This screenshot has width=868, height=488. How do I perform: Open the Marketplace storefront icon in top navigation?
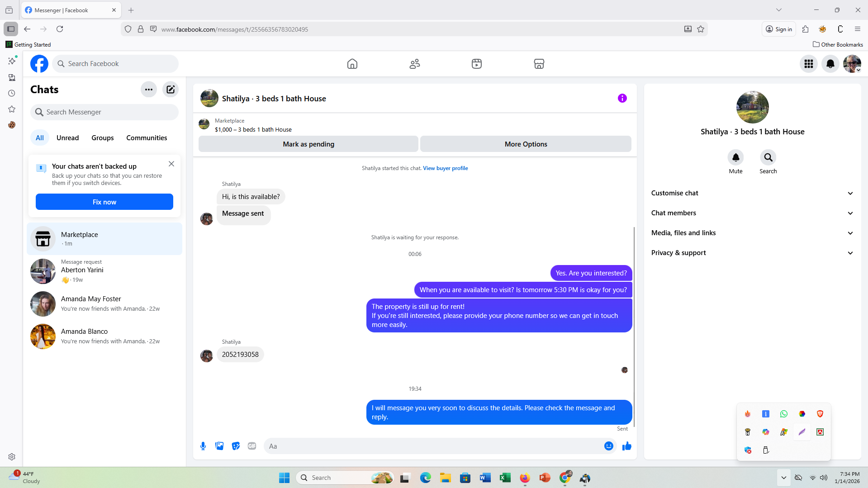click(x=539, y=64)
